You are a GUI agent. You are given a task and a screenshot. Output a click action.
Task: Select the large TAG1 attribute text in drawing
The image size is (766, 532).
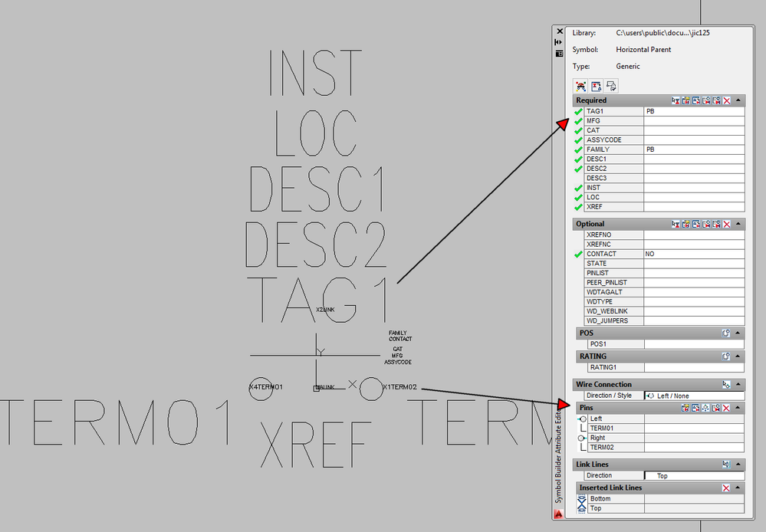[x=318, y=300]
